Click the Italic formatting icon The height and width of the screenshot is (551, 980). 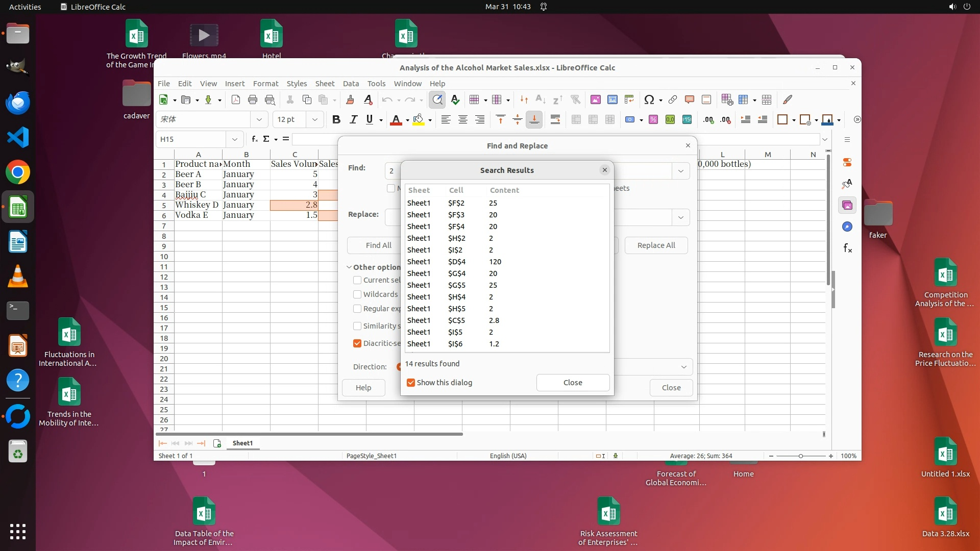pos(353,119)
